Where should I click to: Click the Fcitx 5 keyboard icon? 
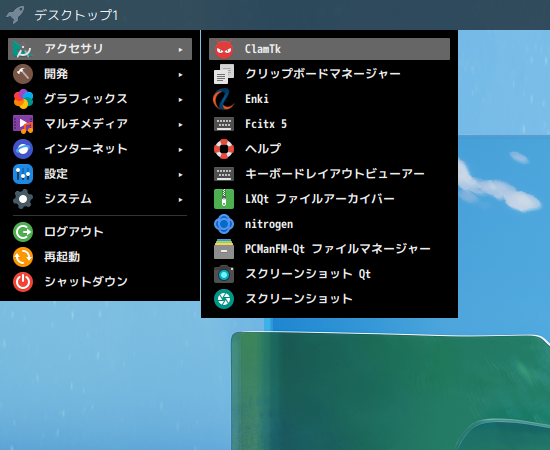click(224, 124)
